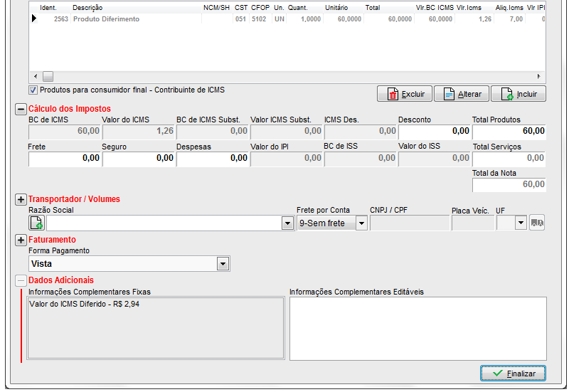This screenshot has height=392, width=569.
Task: Click the Informações Complementares Editáveis text area
Action: click(x=418, y=328)
